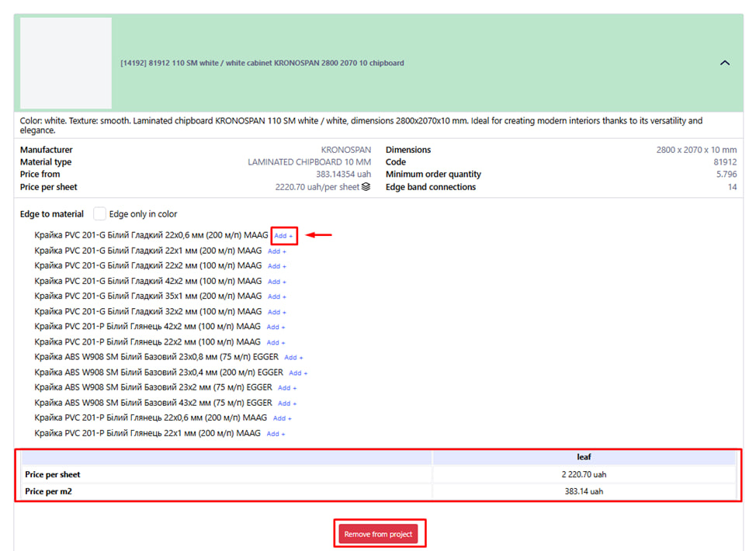The image size is (756, 551).
Task: Add PVC 201-P Глянець 42x2 мм edge
Action: point(276,327)
